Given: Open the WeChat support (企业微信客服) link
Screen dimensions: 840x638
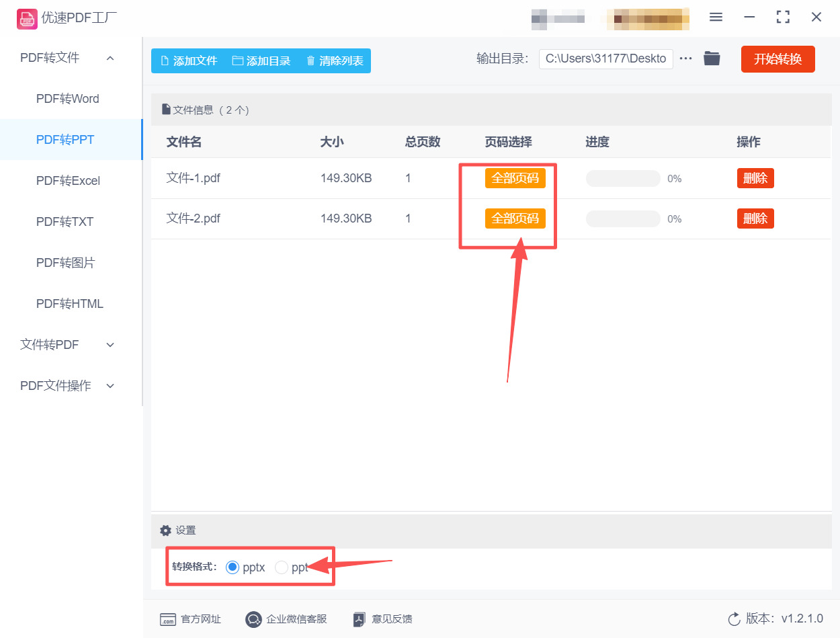Looking at the screenshot, I should pyautogui.click(x=286, y=619).
